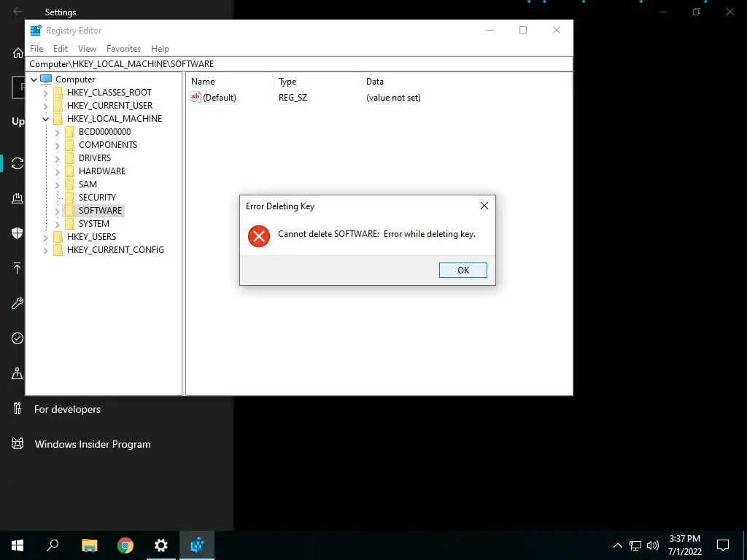Select the Computer icon in tree
The width and height of the screenshot is (747, 560).
coord(46,79)
